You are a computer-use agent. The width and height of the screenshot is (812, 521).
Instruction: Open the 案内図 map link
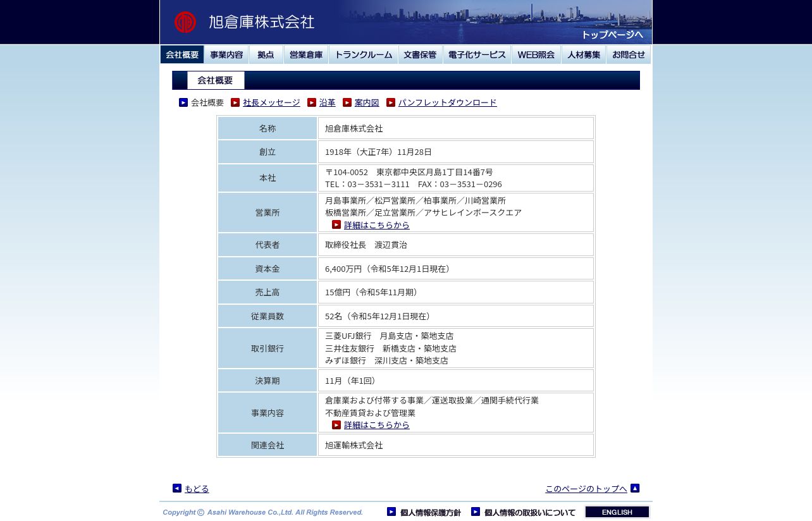coord(367,102)
